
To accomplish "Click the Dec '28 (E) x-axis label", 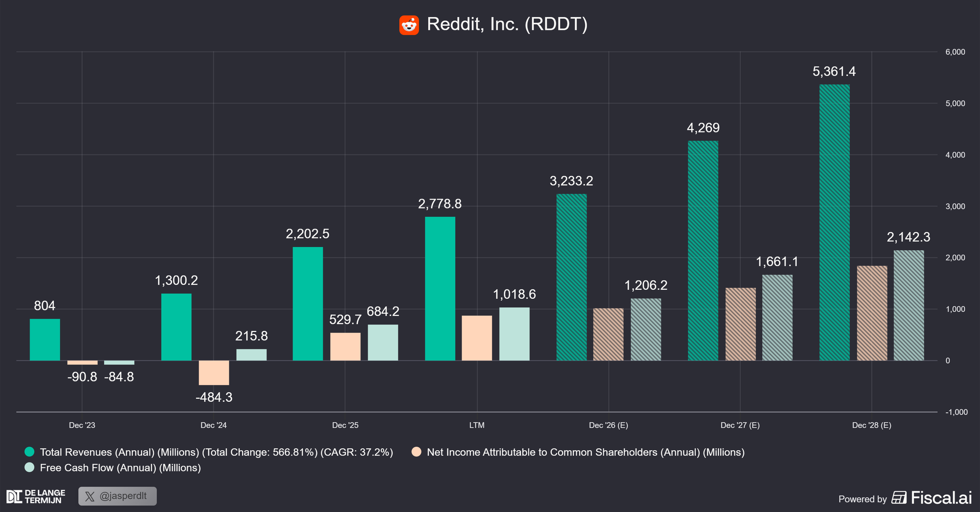I will [x=872, y=425].
